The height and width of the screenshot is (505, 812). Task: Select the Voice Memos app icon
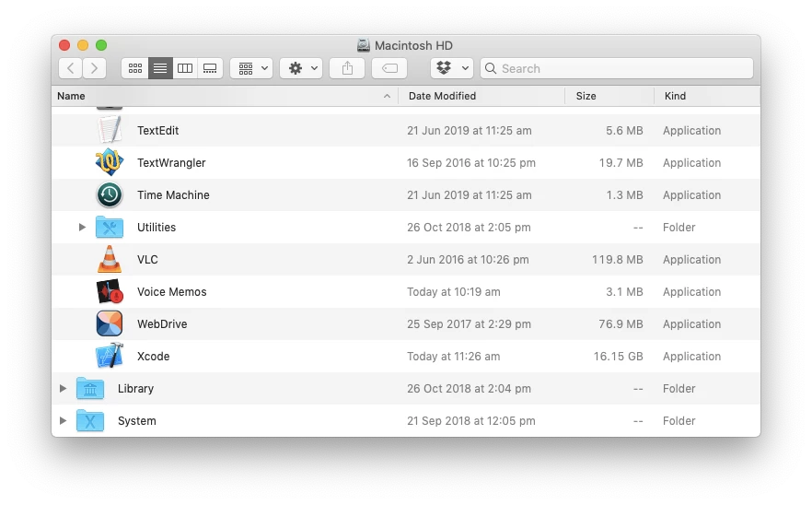click(110, 291)
